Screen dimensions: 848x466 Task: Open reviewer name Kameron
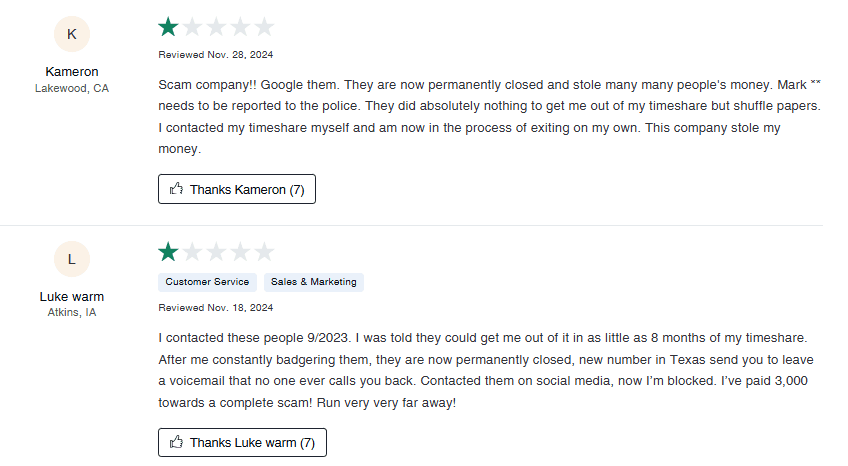point(72,72)
